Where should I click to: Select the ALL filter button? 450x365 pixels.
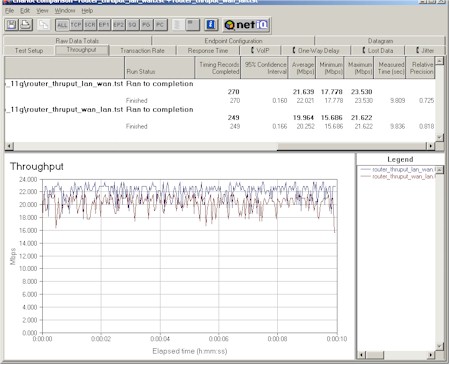[x=62, y=25]
